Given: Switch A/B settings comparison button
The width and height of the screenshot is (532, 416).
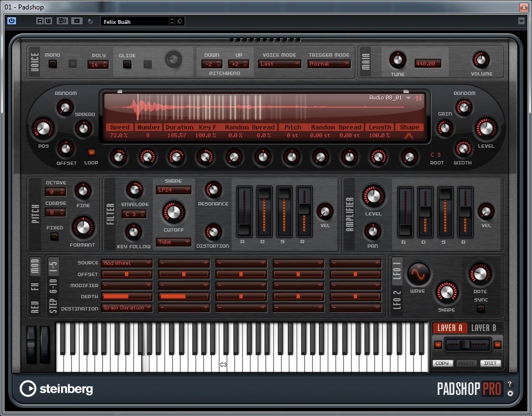Looking at the screenshot, I should 62,21.
